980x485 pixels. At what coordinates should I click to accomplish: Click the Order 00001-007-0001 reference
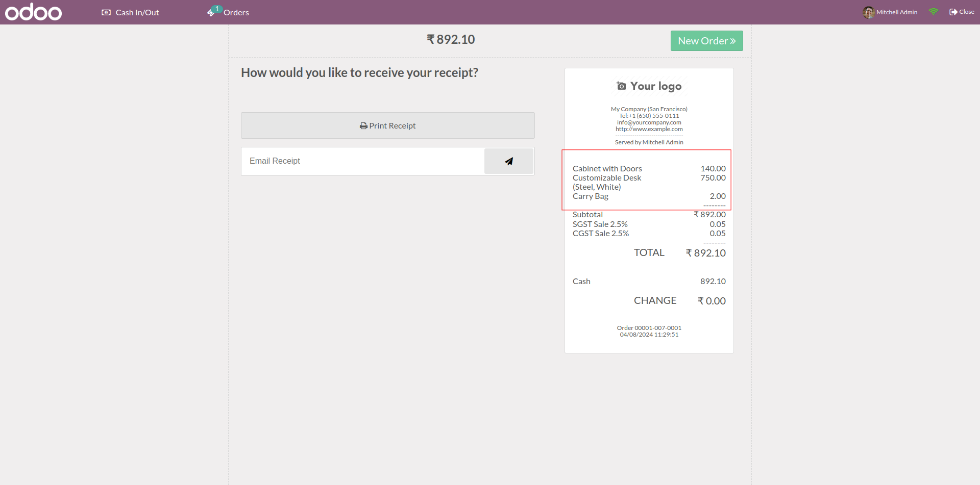649,328
